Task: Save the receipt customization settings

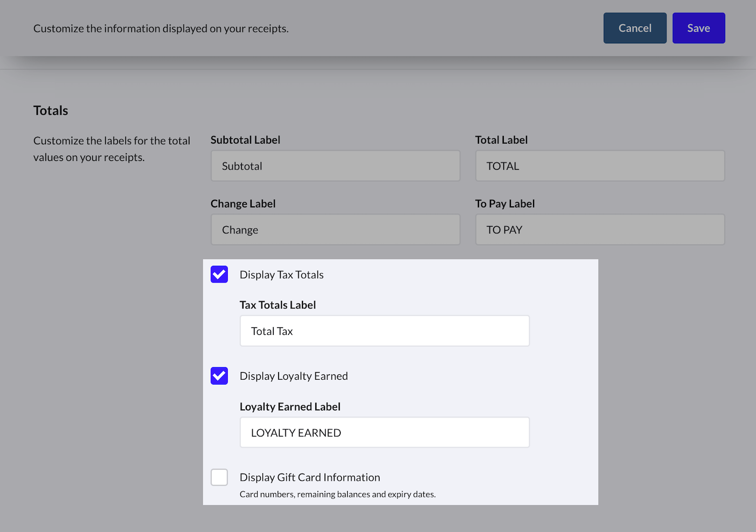Action: [x=698, y=28]
